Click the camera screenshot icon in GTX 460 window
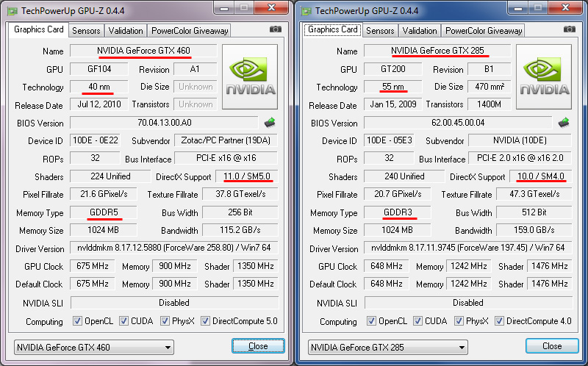Viewport: 588px width, 366px height. [x=275, y=29]
